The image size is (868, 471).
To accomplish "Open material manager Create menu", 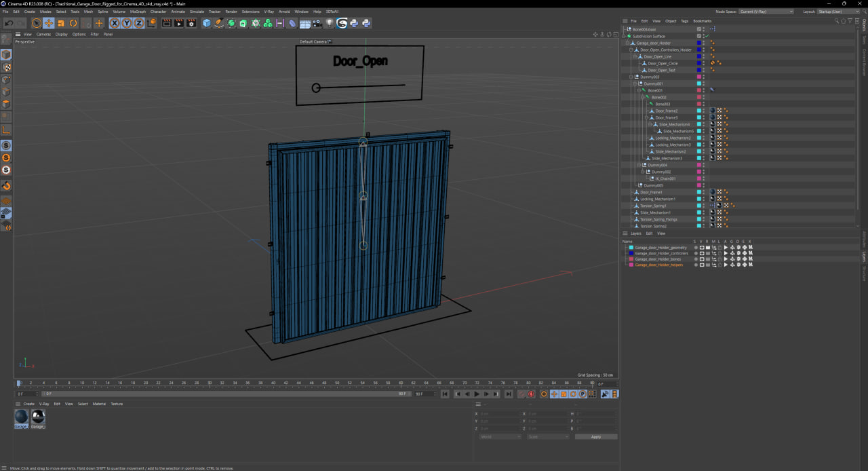I will 29,404.
